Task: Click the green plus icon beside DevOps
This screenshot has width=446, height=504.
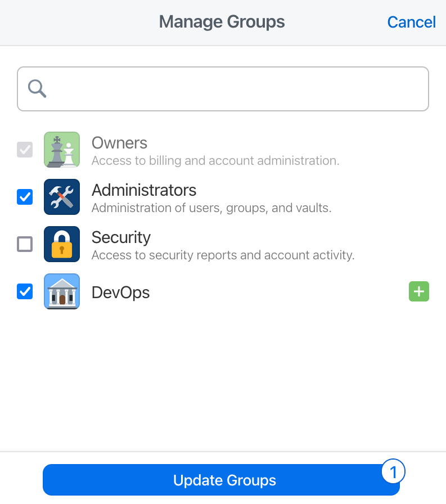Action: [419, 291]
